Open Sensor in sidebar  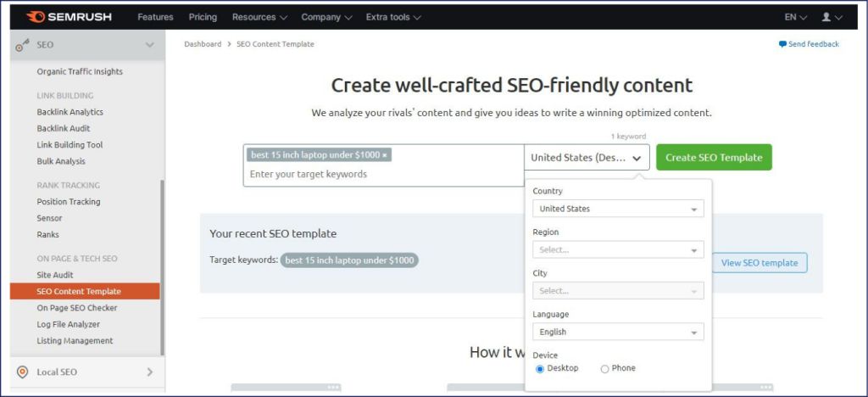point(49,218)
